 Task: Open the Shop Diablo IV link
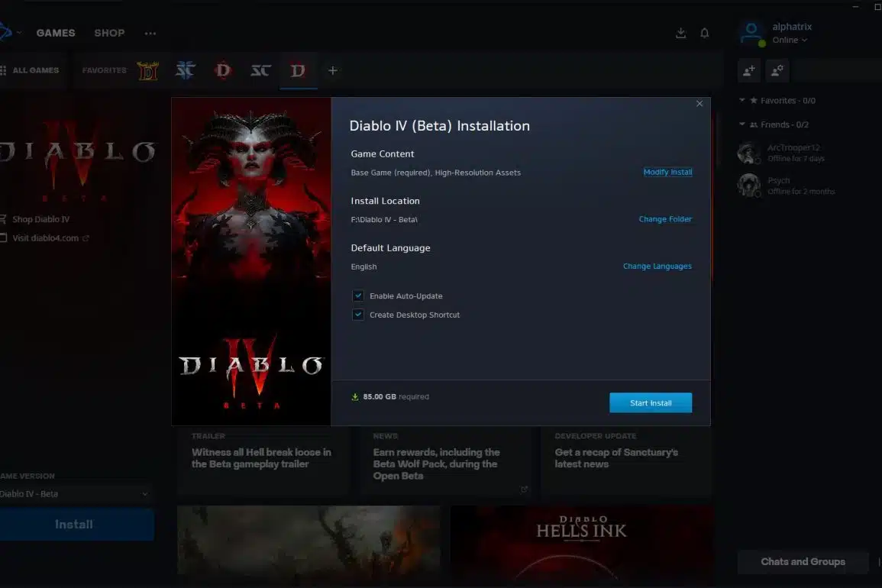[x=40, y=219]
